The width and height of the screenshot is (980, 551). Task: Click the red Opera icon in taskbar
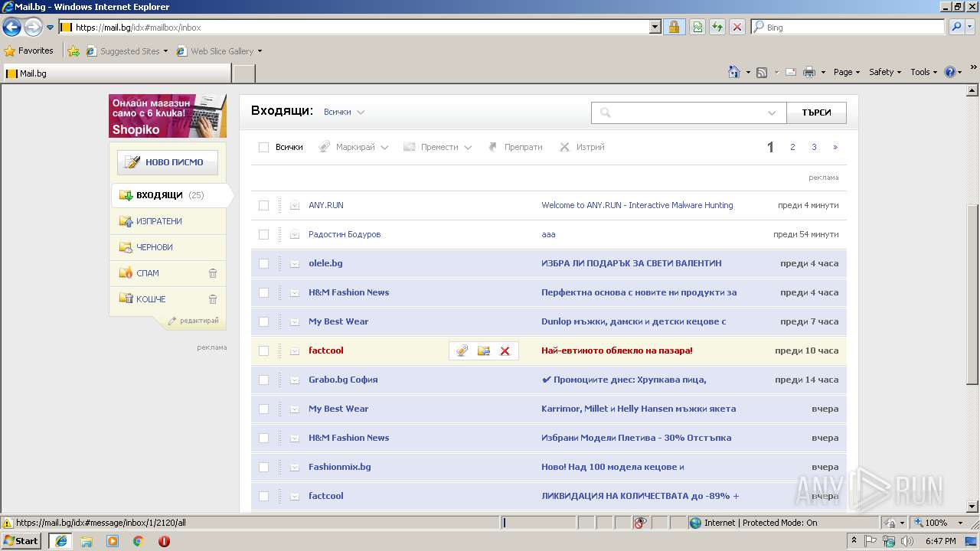(164, 541)
